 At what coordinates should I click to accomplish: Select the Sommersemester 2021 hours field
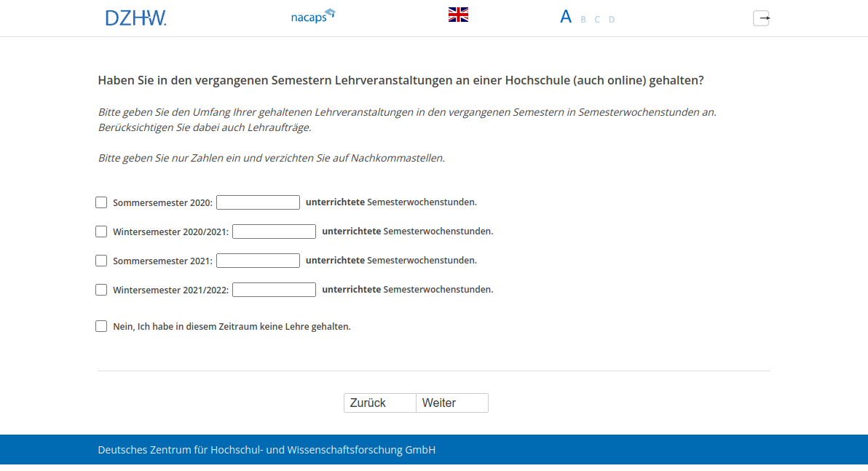click(x=258, y=261)
